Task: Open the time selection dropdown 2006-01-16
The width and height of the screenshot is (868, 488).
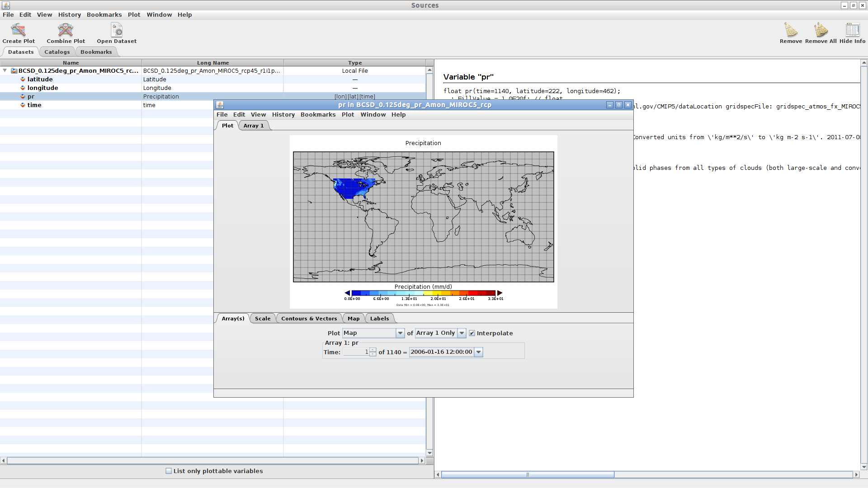Action: point(478,352)
